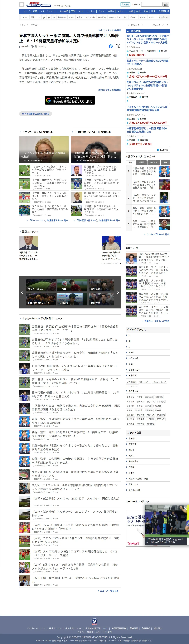Share the article on X

tap(118, 46)
